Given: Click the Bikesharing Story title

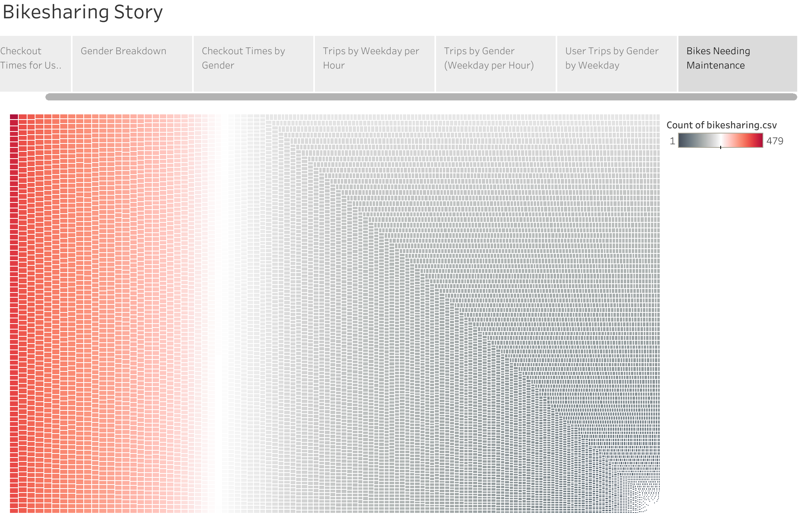Looking at the screenshot, I should [x=83, y=12].
